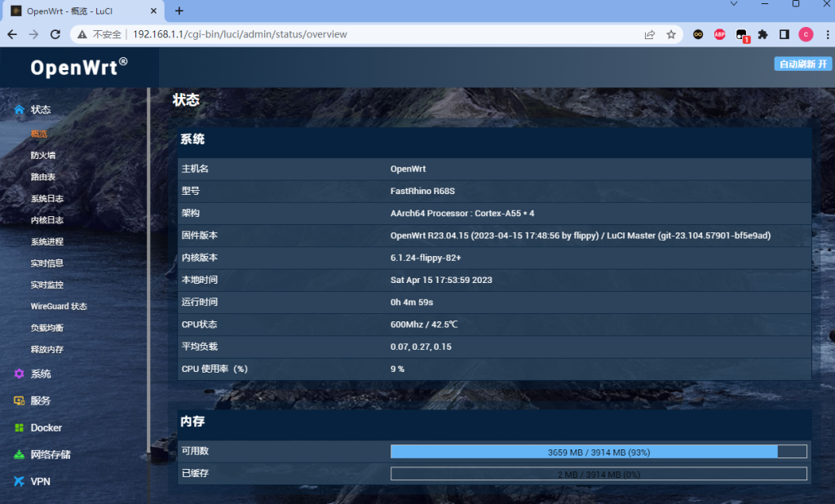Open the 防火墙 firewall page
Image resolution: width=835 pixels, height=504 pixels.
click(43, 156)
